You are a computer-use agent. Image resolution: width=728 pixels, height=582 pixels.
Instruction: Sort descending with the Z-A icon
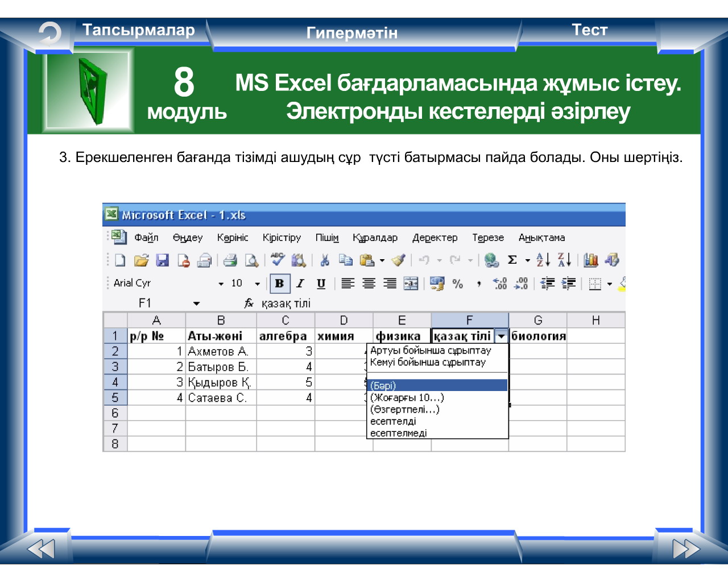(564, 260)
